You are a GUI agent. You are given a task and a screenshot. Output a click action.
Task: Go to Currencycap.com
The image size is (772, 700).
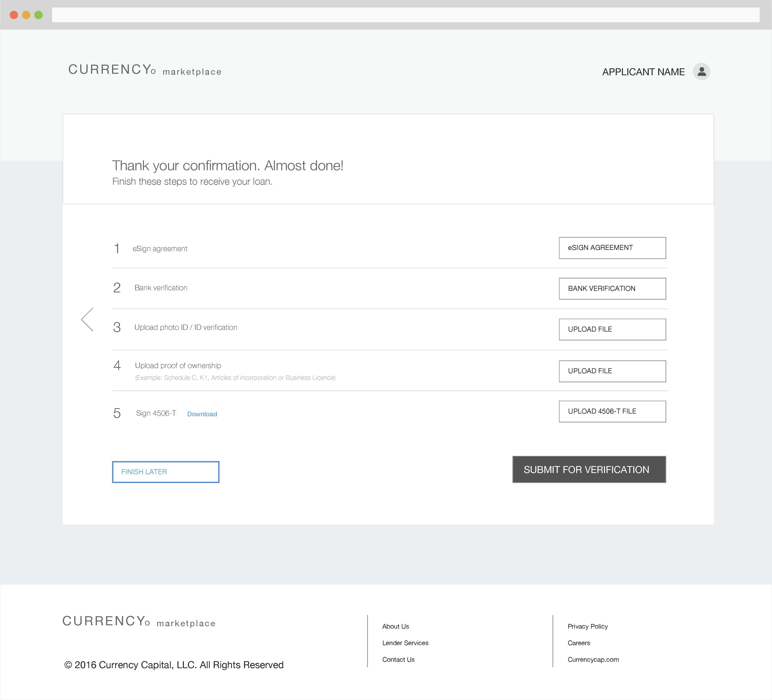(x=594, y=659)
